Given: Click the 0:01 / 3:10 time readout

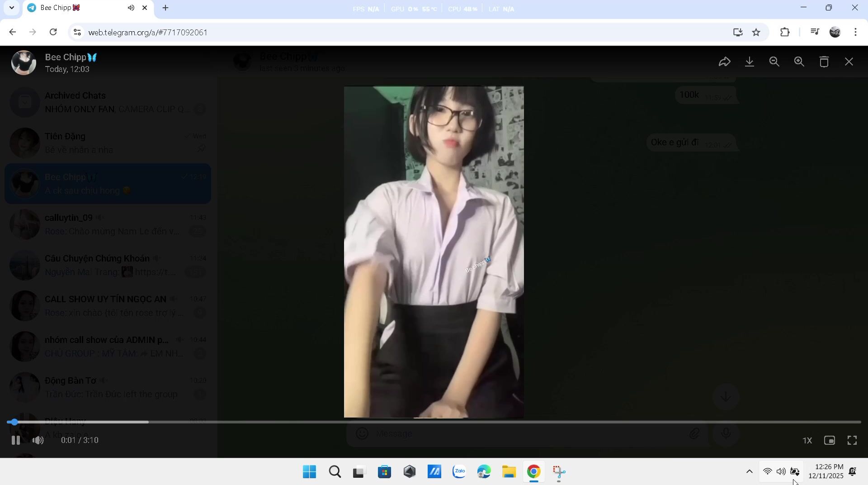Looking at the screenshot, I should coord(80,440).
